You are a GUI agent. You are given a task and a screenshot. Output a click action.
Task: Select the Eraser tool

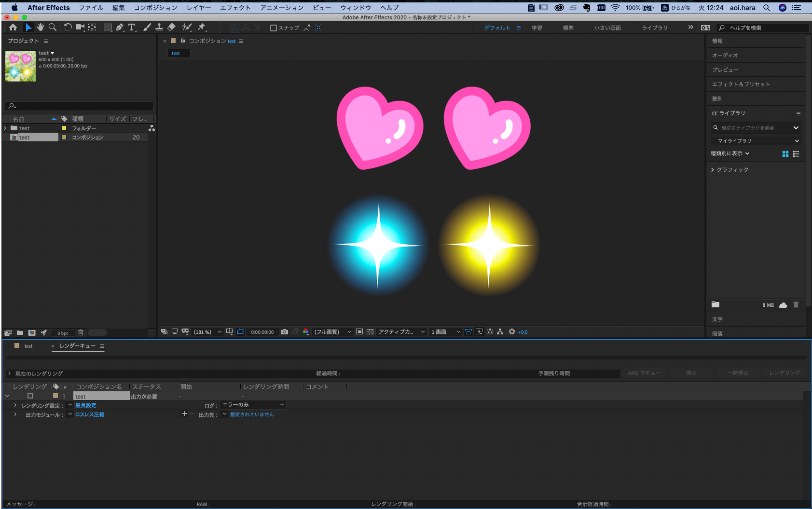point(171,28)
